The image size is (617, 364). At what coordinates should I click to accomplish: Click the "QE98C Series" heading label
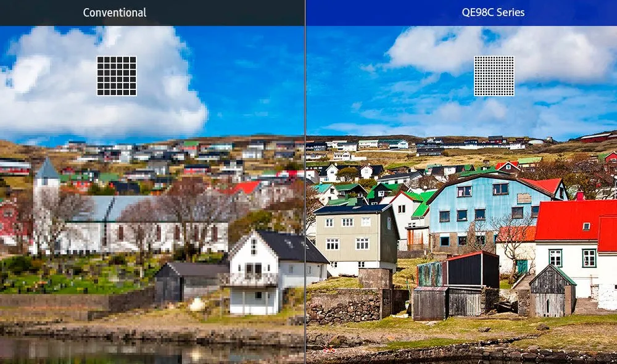click(493, 12)
